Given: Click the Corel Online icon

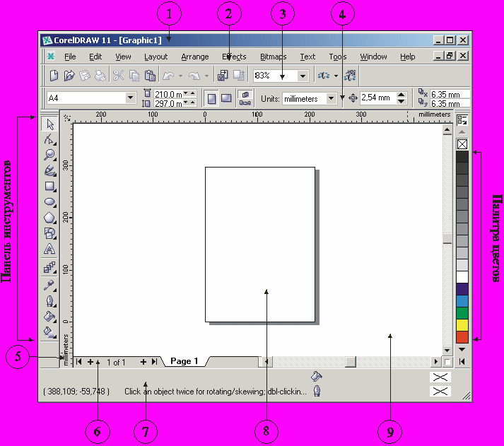Looking at the screenshot, I should coord(350,76).
